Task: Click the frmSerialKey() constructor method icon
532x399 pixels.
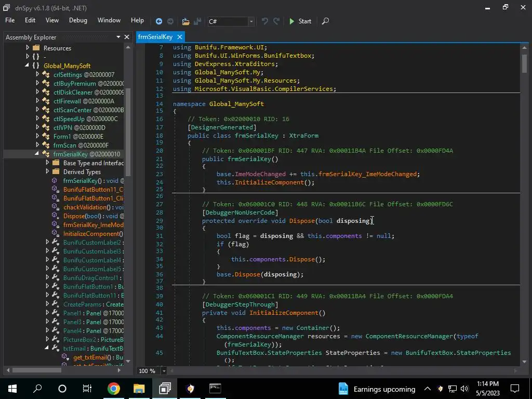Action: point(54,180)
